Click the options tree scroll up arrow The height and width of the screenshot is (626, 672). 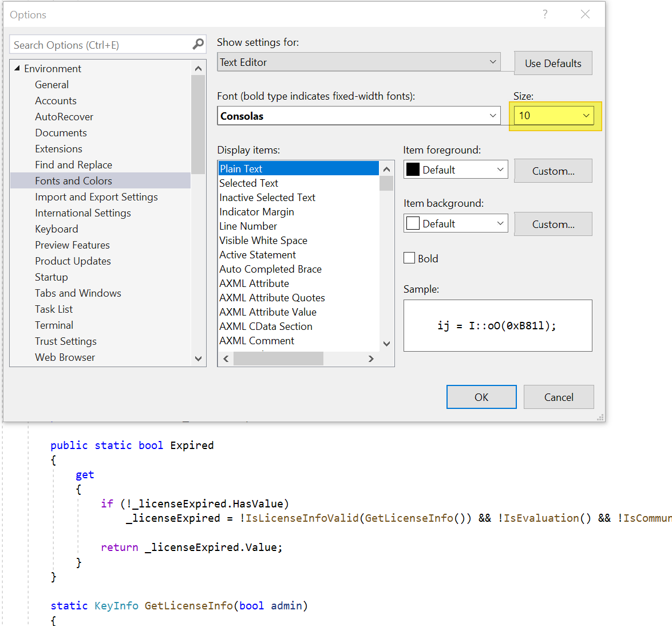198,68
